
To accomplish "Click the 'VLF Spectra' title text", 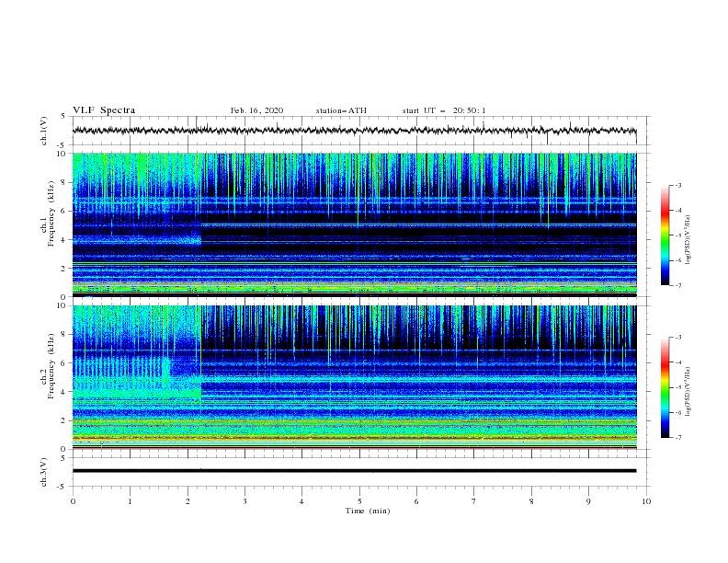I will coord(104,110).
